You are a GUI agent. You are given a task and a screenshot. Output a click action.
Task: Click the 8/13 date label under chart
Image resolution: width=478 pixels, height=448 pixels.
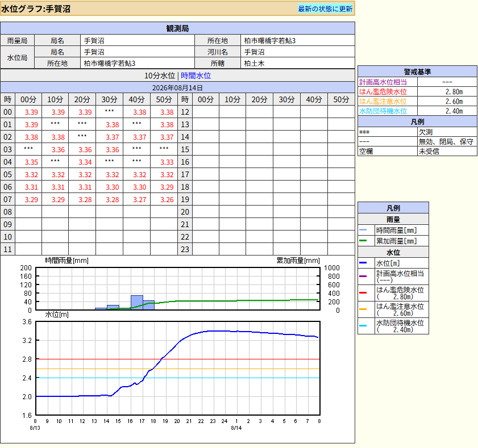35,428
